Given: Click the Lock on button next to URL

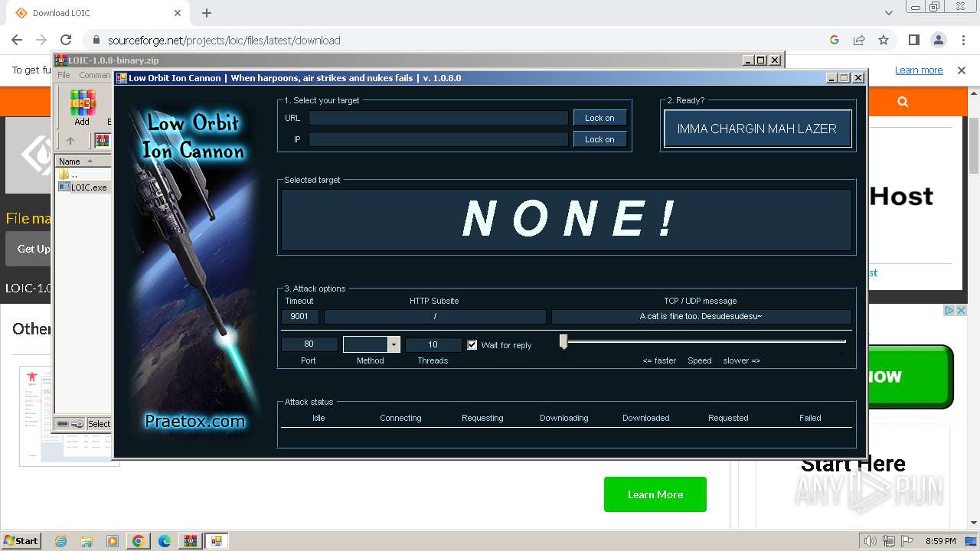Looking at the screenshot, I should 599,118.
